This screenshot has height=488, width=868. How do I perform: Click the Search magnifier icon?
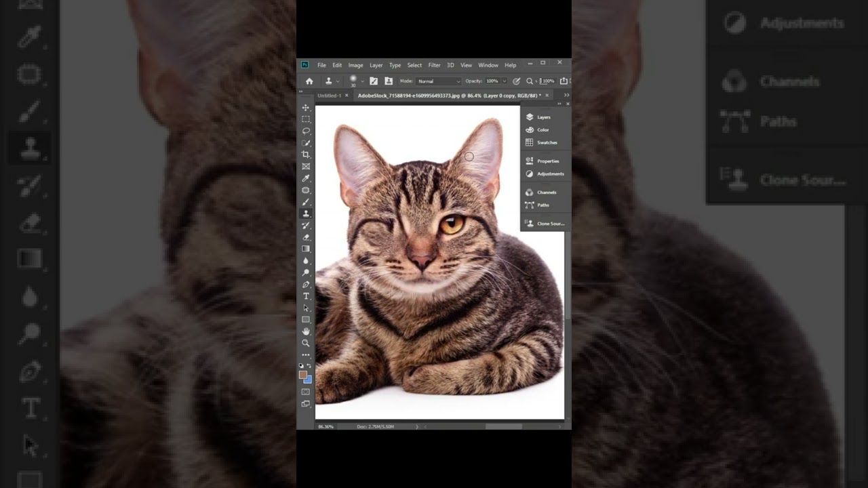pyautogui.click(x=530, y=81)
